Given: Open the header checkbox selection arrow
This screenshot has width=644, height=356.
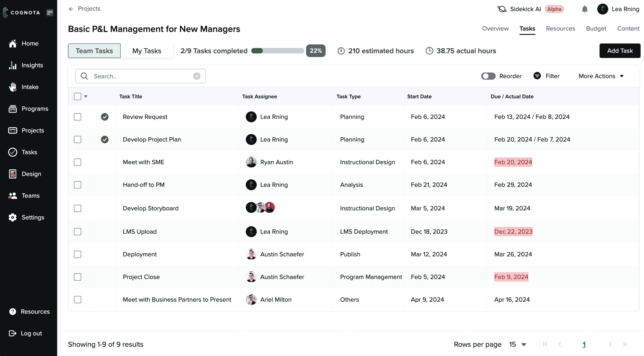Looking at the screenshot, I should click(x=86, y=96).
